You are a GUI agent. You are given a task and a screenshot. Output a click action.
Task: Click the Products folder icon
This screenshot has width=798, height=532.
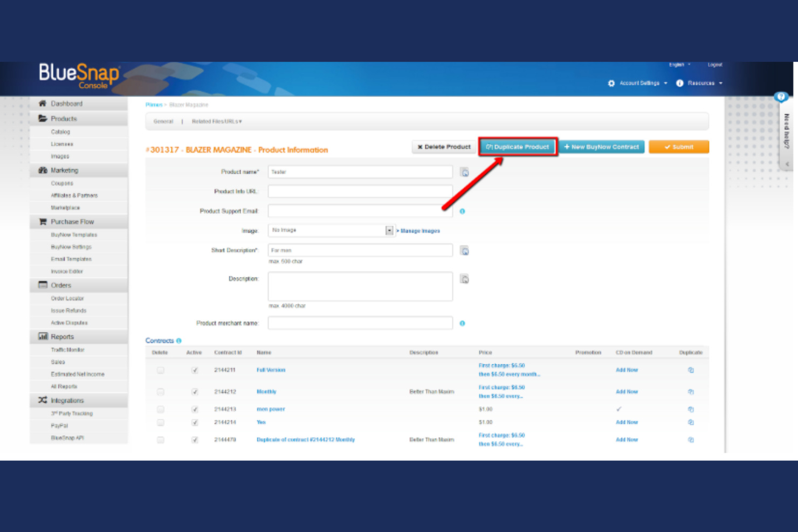[43, 119]
